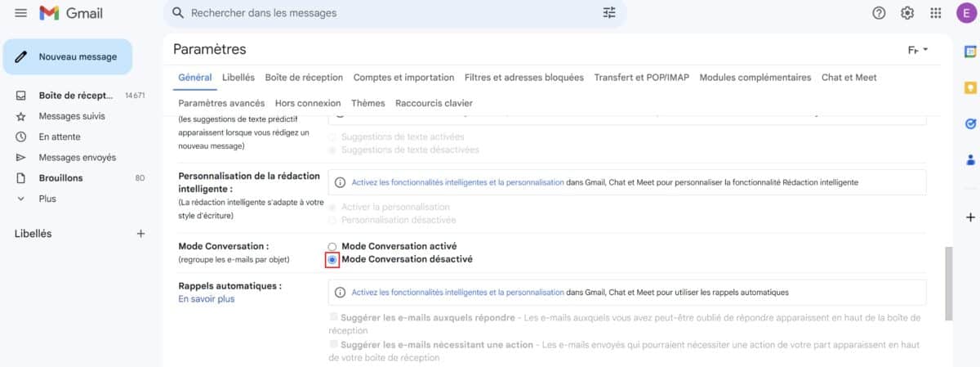
Task: Select Personnalisation désactivée radio
Action: (x=332, y=221)
